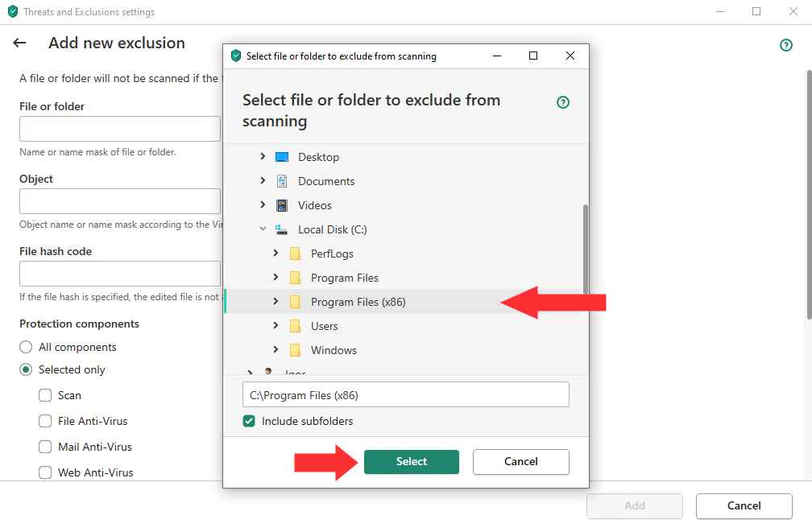Select the All components radio button

click(26, 347)
